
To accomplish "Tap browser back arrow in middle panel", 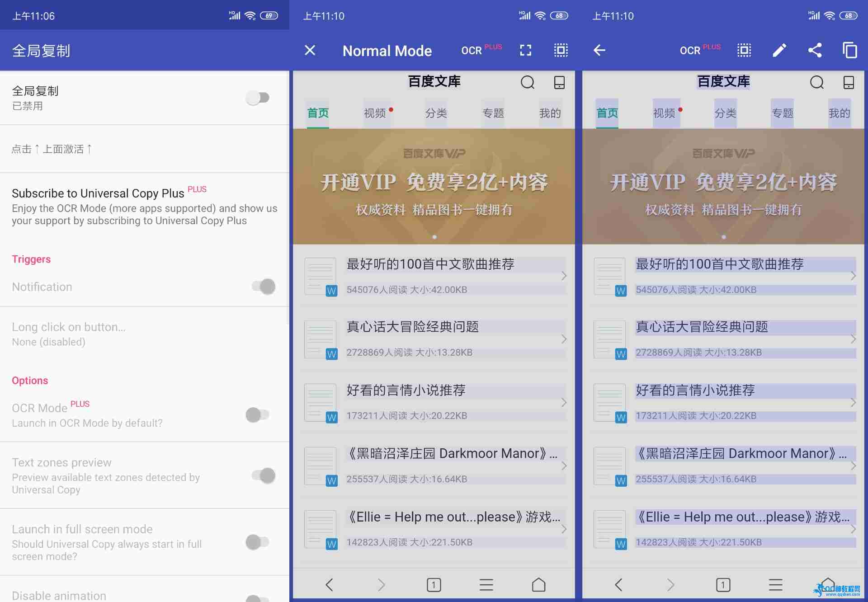I will pyautogui.click(x=329, y=585).
